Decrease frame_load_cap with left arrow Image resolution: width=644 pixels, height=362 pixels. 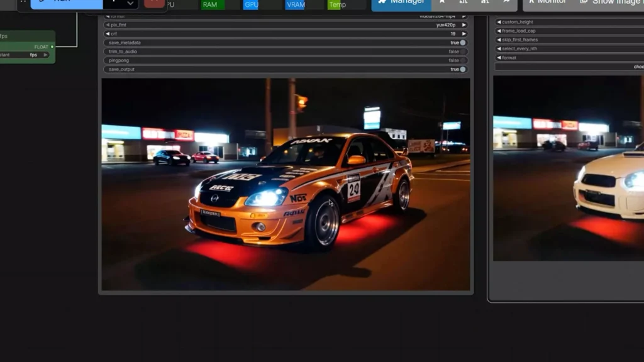[499, 31]
